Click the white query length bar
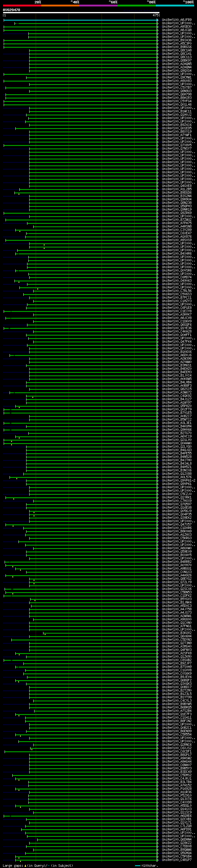Image resolution: width=197 pixels, height=868 pixels. click(81, 13)
